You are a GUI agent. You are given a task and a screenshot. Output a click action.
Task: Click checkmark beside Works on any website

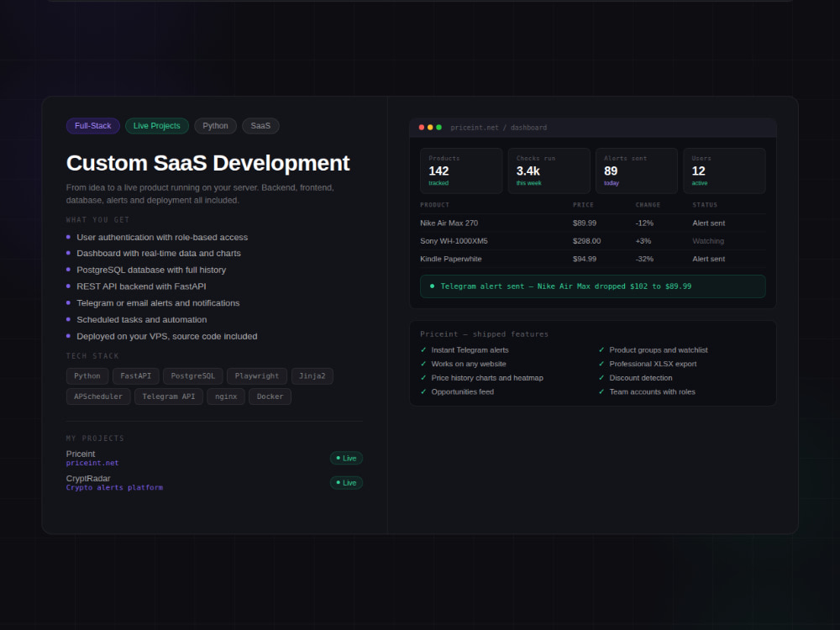pos(423,364)
